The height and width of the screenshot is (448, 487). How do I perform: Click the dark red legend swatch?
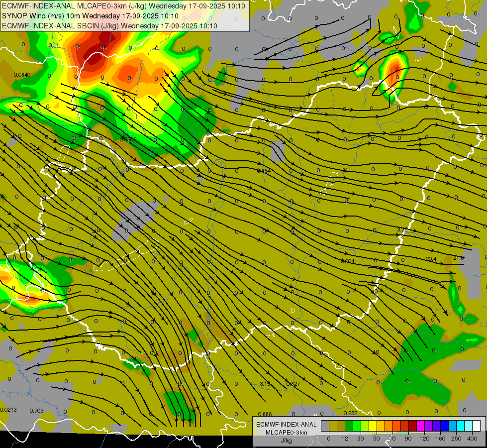pyautogui.click(x=413, y=426)
